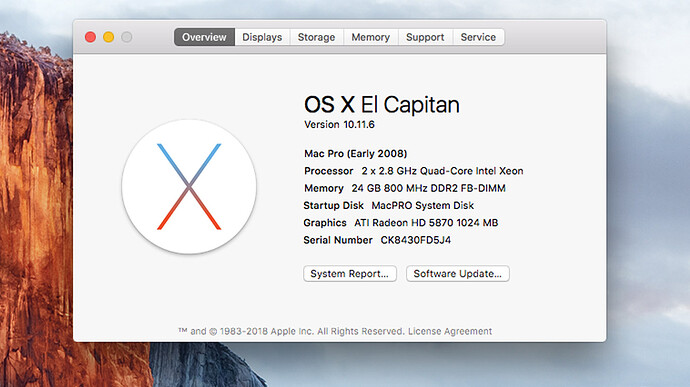This screenshot has width=690, height=387.
Task: Go to the Support tab
Action: [425, 37]
